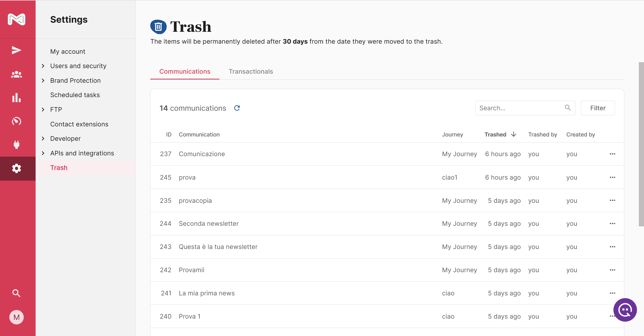Open the chat support bubble

625,310
